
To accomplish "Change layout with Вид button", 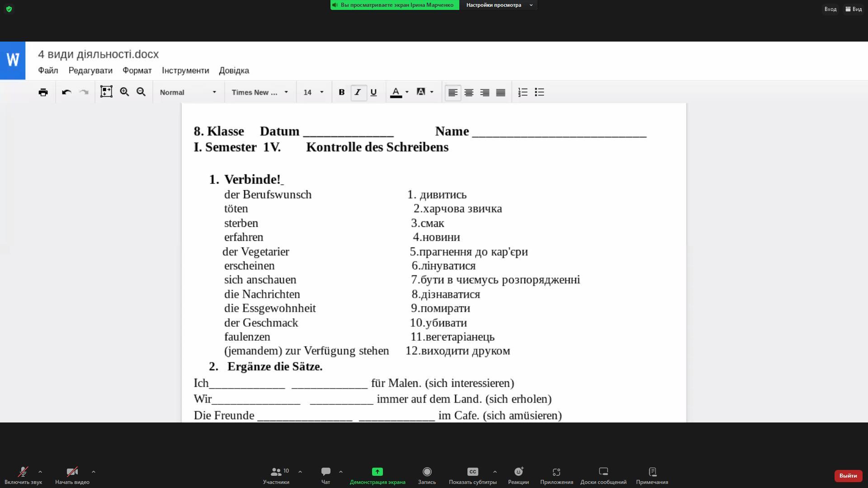I will click(x=854, y=9).
